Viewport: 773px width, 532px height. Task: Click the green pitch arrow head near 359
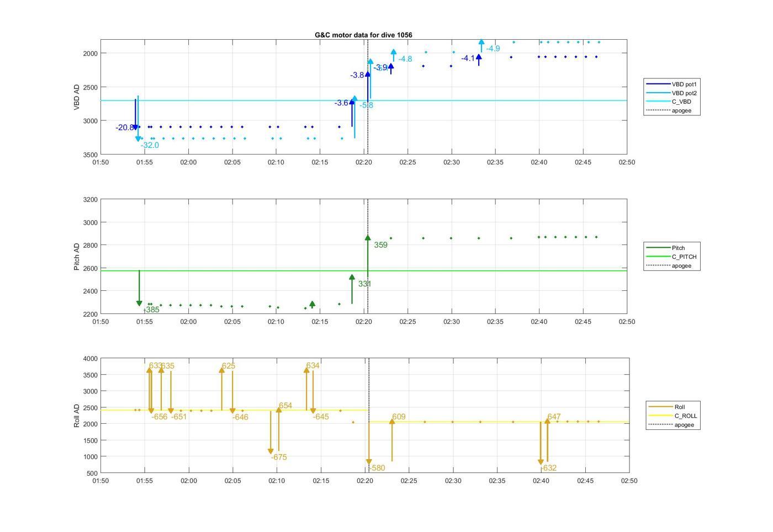(x=368, y=238)
